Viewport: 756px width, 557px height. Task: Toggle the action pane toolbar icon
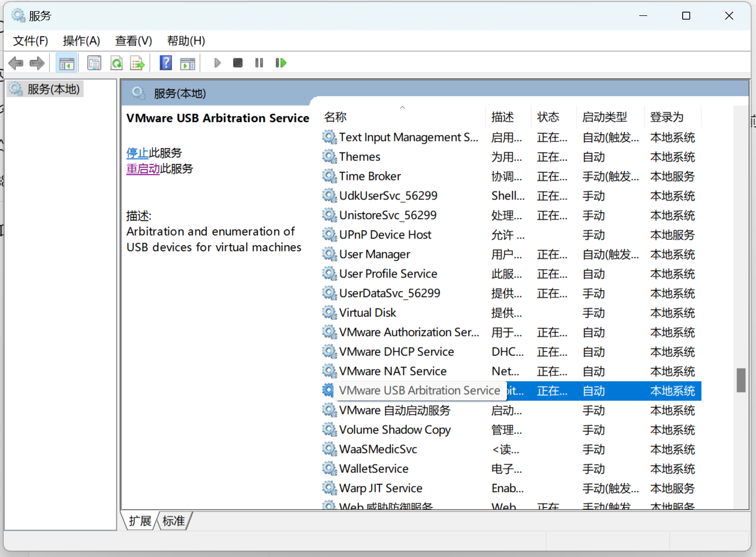187,63
